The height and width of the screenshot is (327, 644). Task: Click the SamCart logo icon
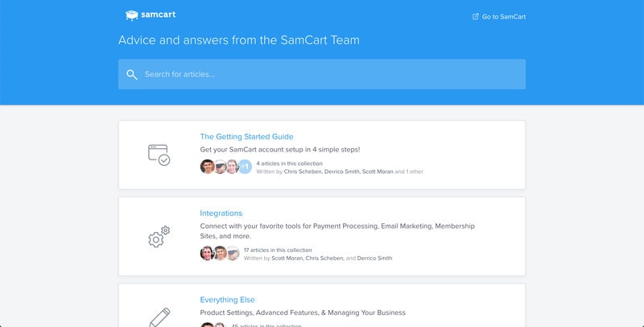coord(131,15)
